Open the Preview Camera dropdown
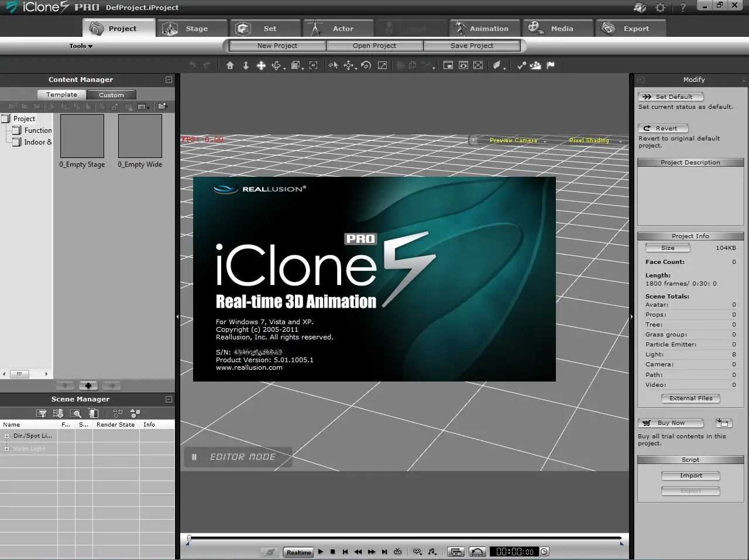Image resolution: width=749 pixels, height=560 pixels. (517, 140)
